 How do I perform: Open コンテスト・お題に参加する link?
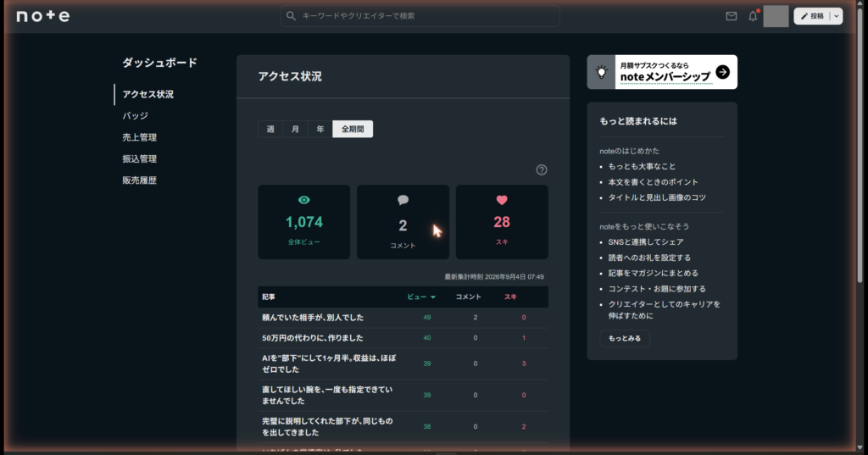pos(657,289)
